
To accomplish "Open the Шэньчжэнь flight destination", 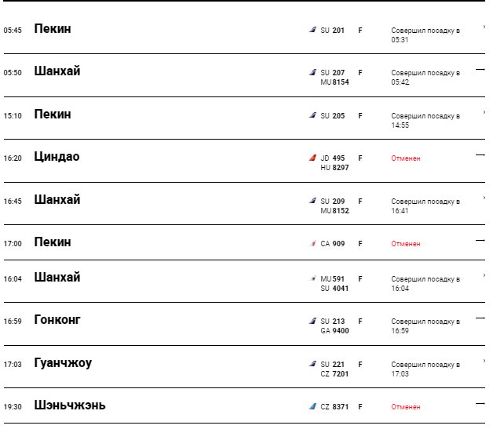I will click(x=70, y=405).
